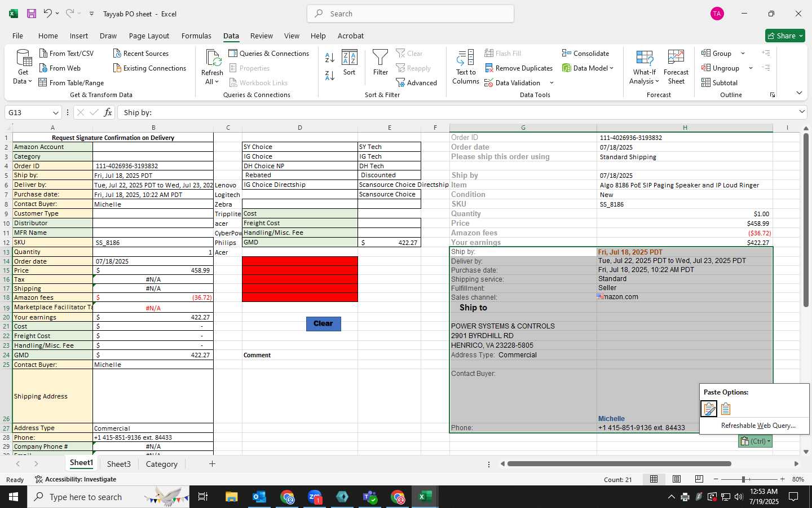Screen dimensions: 812x508
Task: Import From Table/Range
Action: 71,82
